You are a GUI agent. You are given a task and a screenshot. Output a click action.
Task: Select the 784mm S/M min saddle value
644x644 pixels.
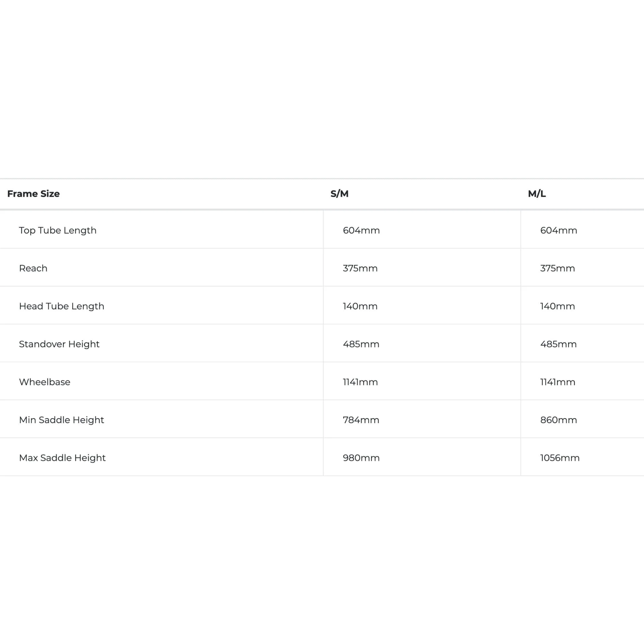pos(361,420)
